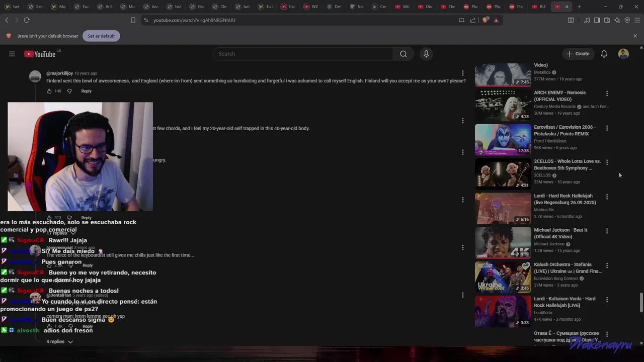Image resolution: width=644 pixels, height=362 pixels.
Task: Switch to the 'Cas' YouTube tab
Action: pos(288,7)
